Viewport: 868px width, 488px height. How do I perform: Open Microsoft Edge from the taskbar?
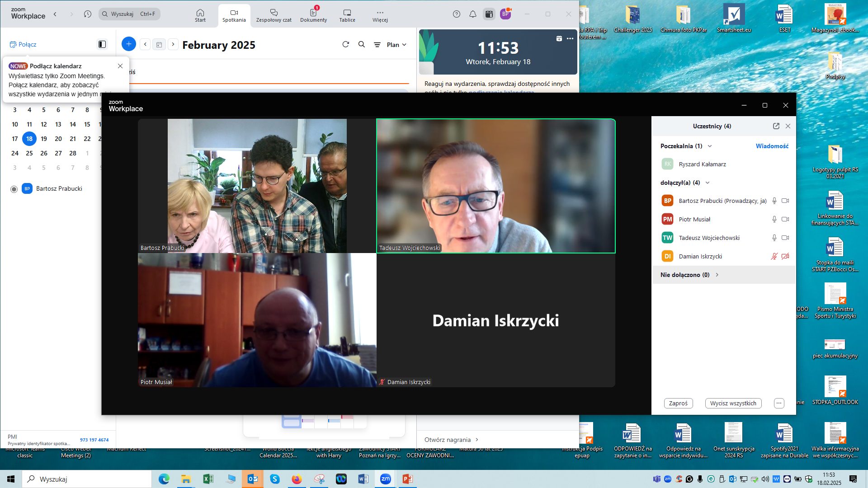tap(164, 479)
